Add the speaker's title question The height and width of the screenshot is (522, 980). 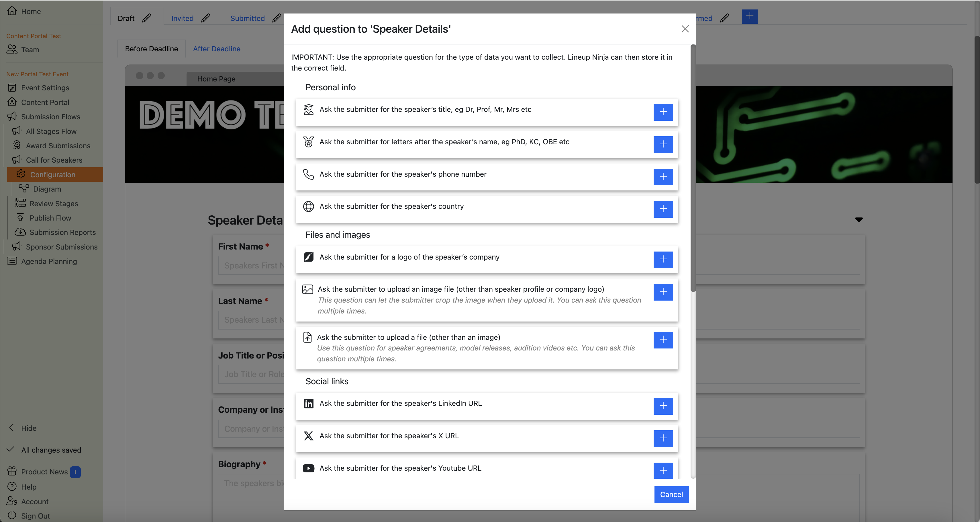point(663,112)
